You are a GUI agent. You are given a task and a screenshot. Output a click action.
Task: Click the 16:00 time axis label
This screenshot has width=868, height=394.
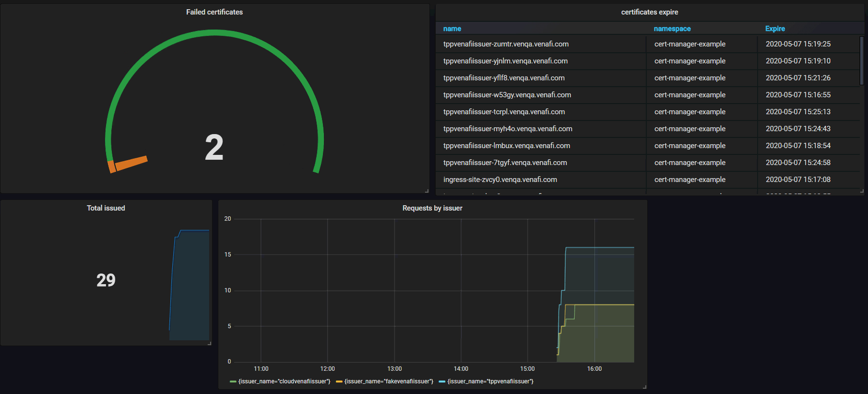pos(594,369)
